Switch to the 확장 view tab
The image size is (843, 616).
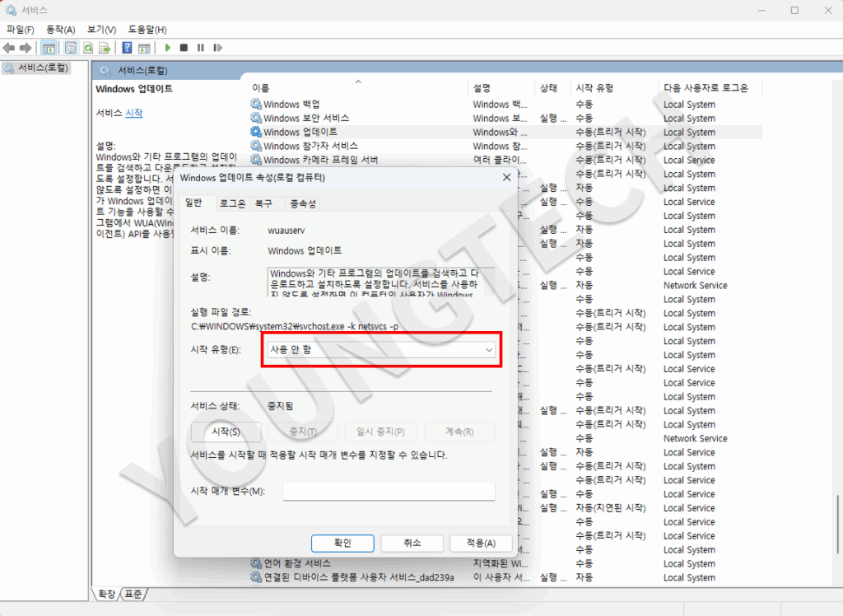pyautogui.click(x=106, y=594)
